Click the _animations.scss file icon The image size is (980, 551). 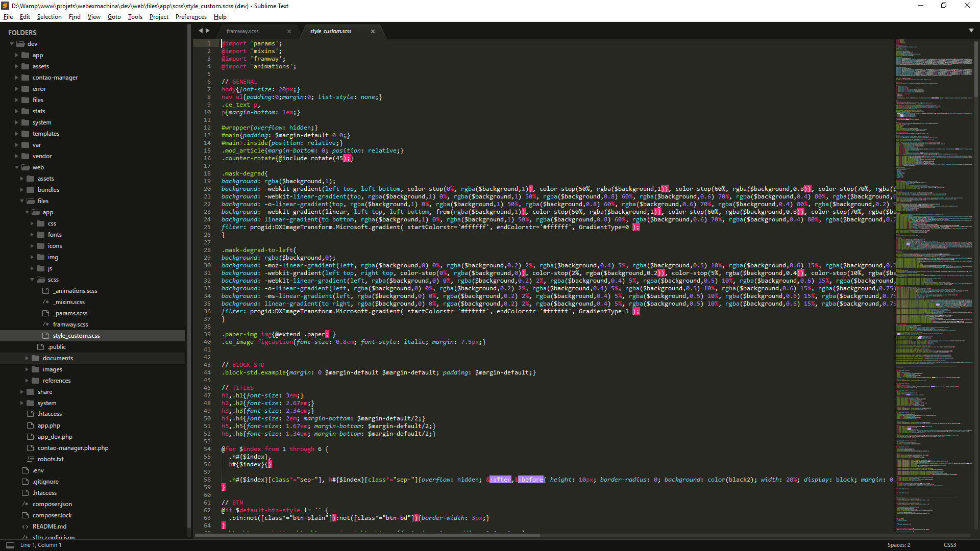(46, 291)
